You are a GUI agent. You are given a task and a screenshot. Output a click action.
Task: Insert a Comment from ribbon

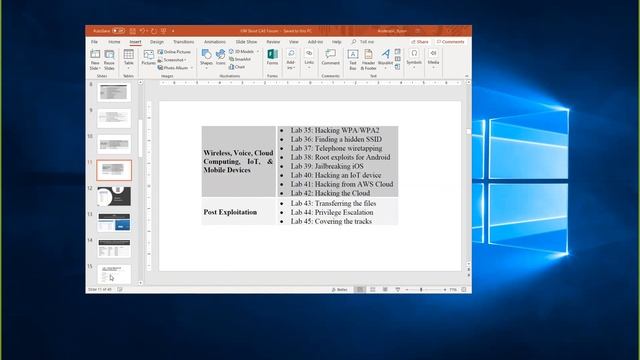(331, 57)
